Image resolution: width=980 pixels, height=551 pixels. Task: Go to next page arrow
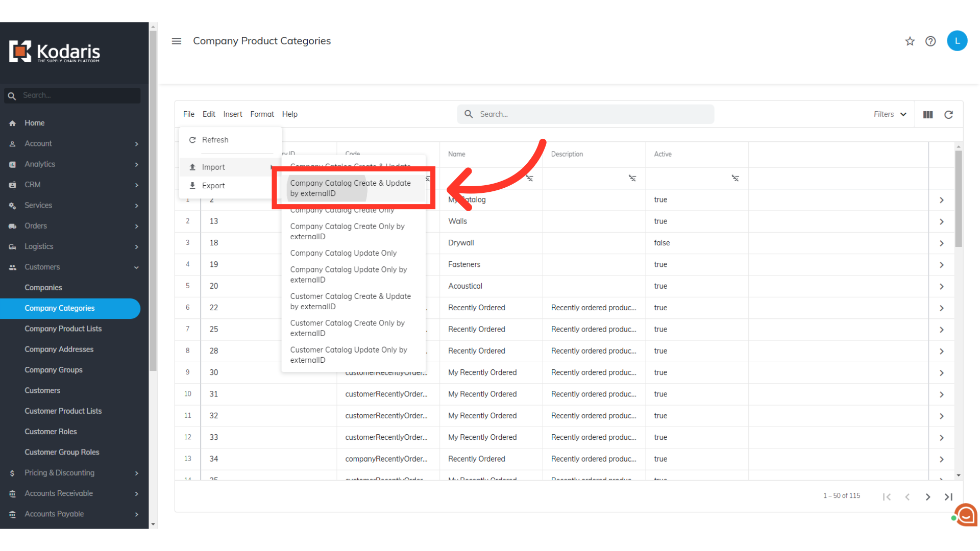point(928,496)
